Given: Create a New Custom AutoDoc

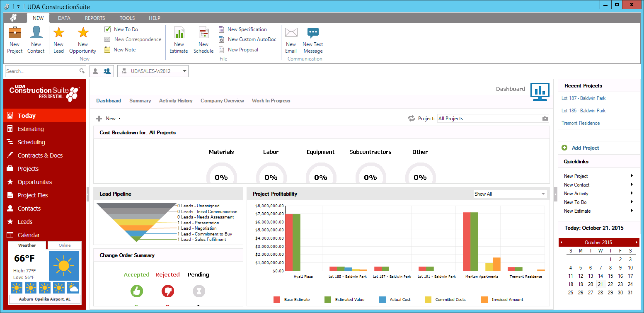Looking at the screenshot, I should (247, 39).
